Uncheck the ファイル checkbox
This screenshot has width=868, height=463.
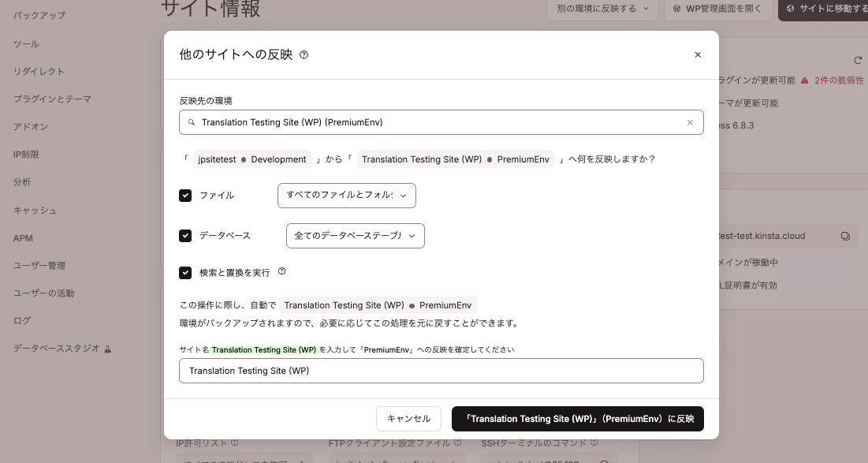(185, 196)
